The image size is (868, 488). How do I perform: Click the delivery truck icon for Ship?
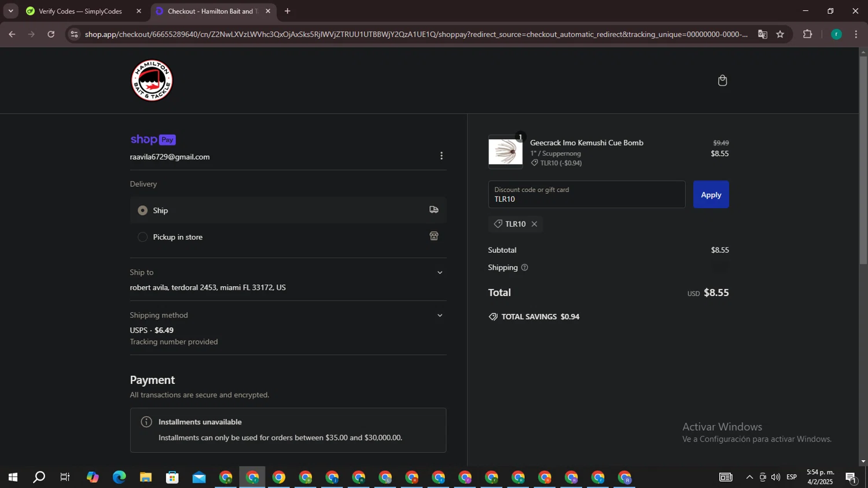434,210
